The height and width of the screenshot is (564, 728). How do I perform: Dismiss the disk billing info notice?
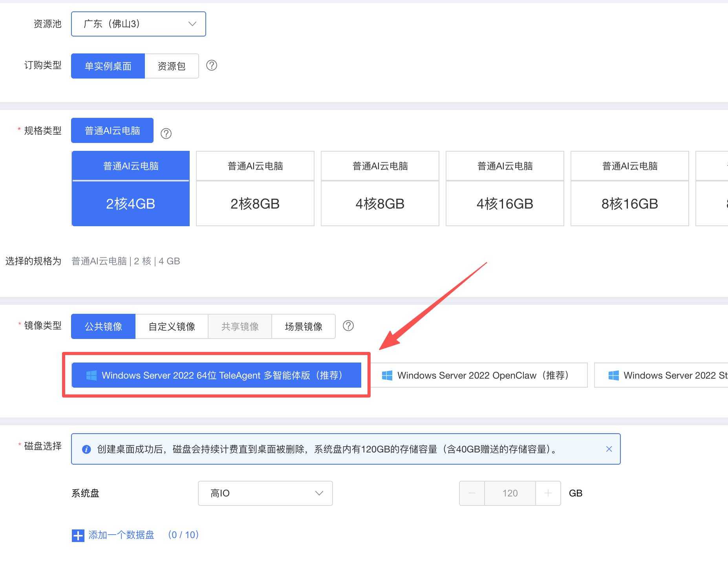609,449
